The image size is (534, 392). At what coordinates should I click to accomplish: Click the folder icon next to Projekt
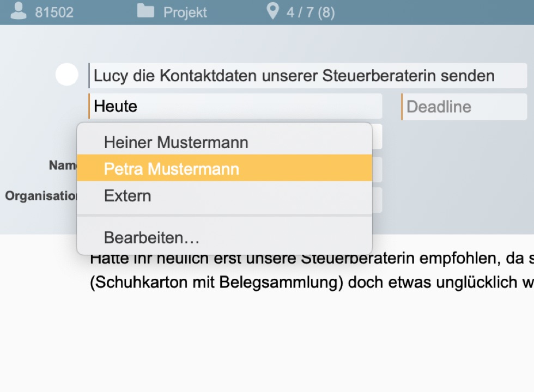pyautogui.click(x=145, y=11)
